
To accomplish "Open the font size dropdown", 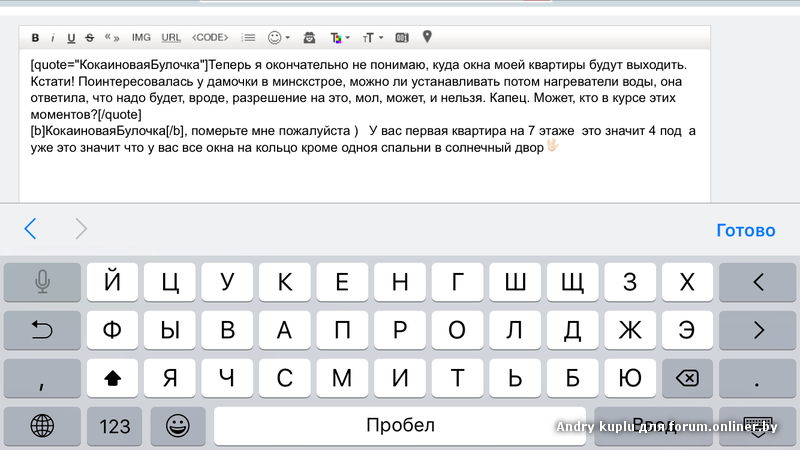I will (371, 38).
